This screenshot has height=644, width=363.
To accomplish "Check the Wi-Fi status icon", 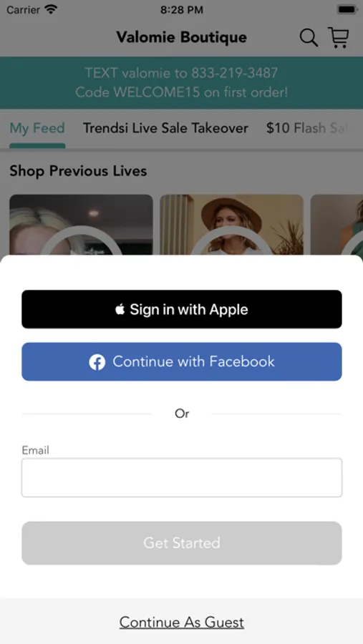I will point(51,9).
